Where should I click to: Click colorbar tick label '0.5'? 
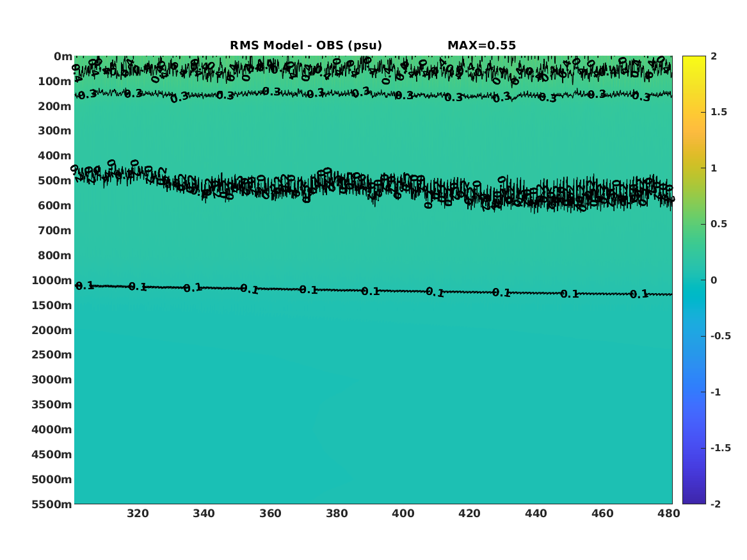click(x=718, y=224)
